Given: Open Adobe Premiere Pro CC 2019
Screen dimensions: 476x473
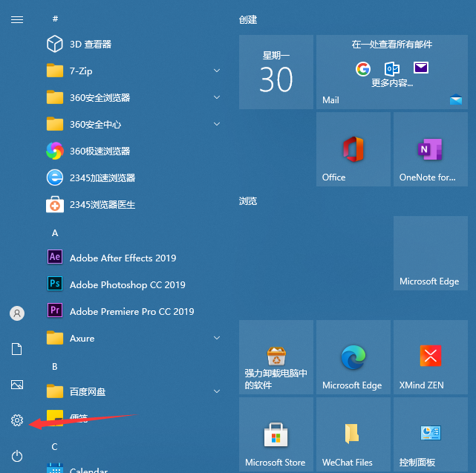Looking at the screenshot, I should [131, 311].
